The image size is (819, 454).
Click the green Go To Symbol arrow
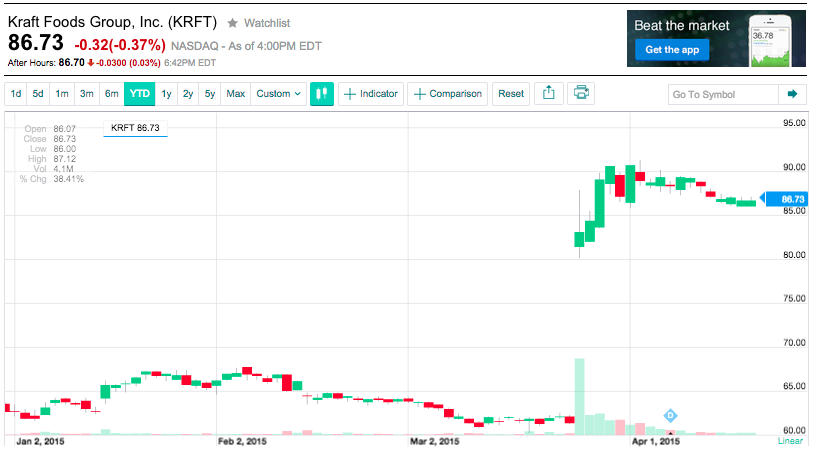(x=792, y=94)
